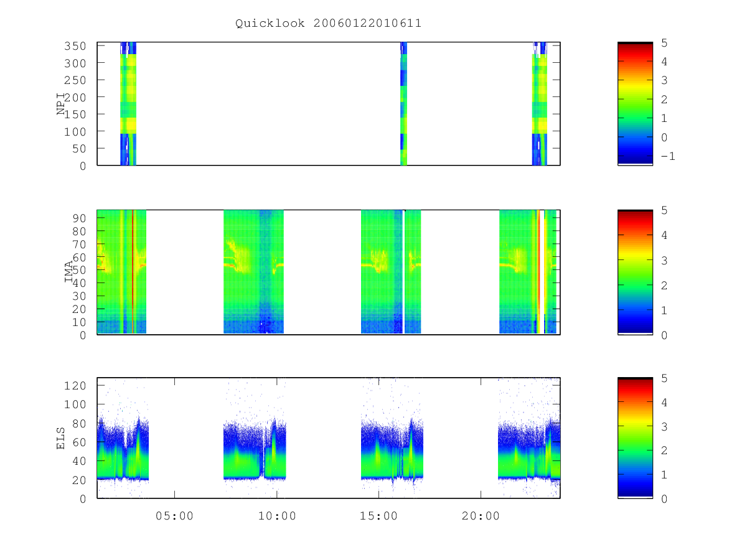Viewport: 747px width, 560px height.
Task: Select the IMA y-axis label
Action: tap(68, 272)
